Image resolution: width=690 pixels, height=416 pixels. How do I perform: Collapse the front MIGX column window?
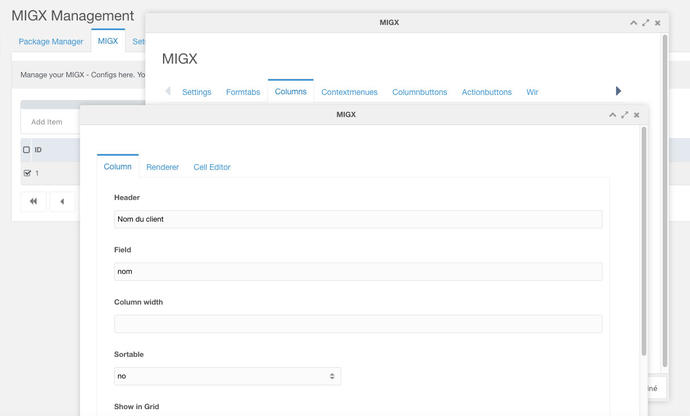point(613,115)
